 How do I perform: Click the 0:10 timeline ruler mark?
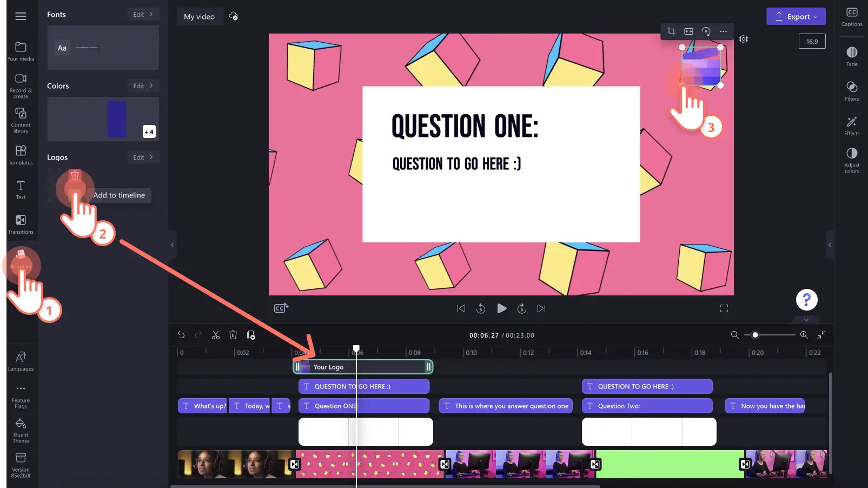tap(472, 353)
